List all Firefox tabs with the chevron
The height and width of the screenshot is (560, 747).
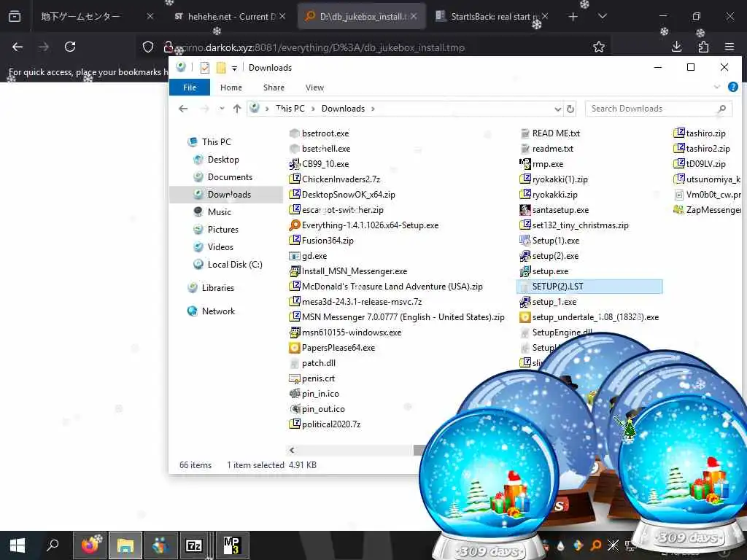[x=603, y=17]
